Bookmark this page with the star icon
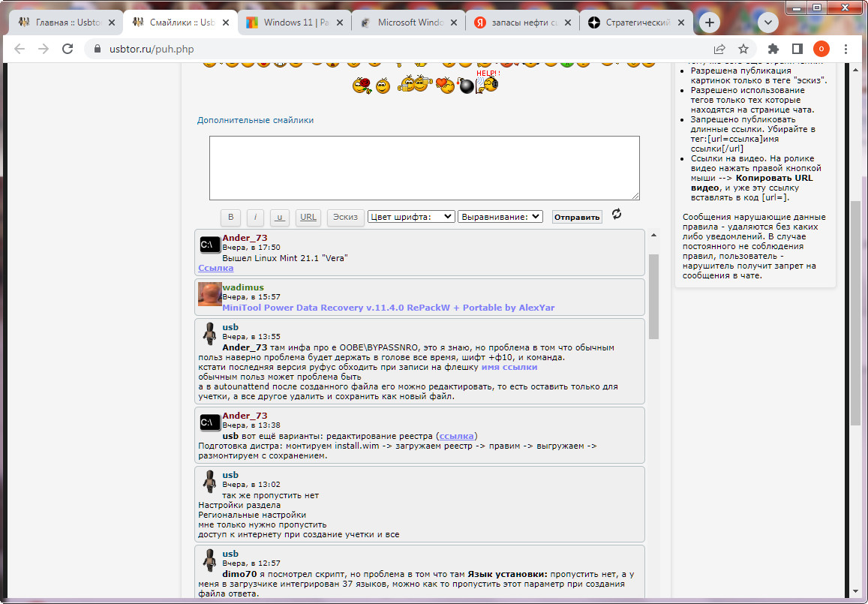This screenshot has height=604, width=868. pos(743,49)
